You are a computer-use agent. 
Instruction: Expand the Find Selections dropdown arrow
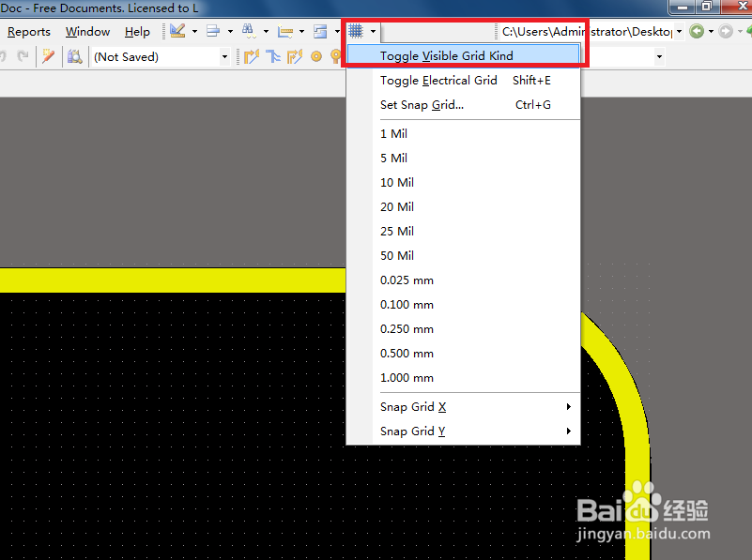[x=266, y=32]
